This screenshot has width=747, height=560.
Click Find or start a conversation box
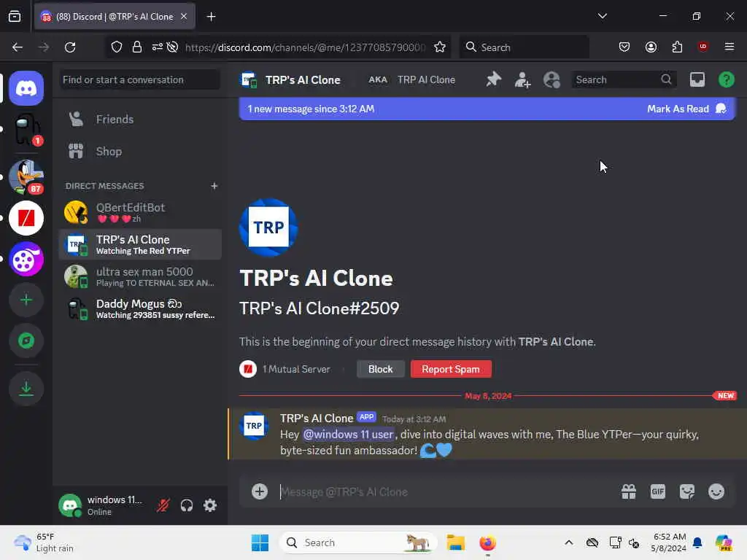coord(140,79)
